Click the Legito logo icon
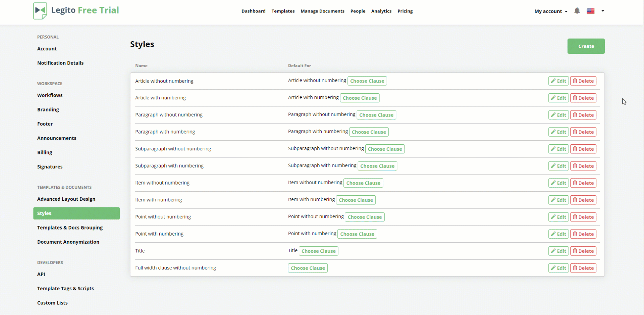The width and height of the screenshot is (644, 315). 40,11
